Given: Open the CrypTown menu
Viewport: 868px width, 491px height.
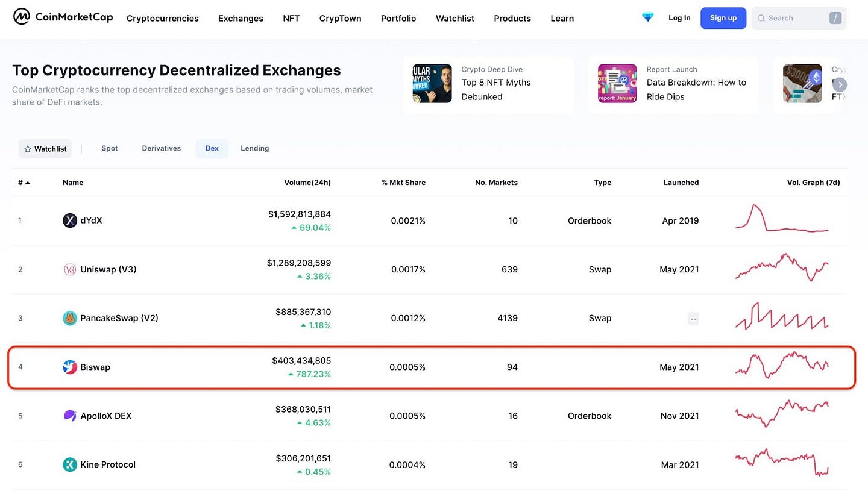Looking at the screenshot, I should coord(340,18).
